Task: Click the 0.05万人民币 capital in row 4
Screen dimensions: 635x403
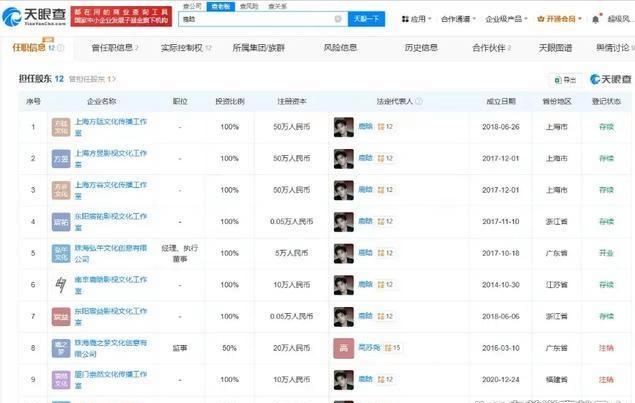Action: pyautogui.click(x=292, y=222)
